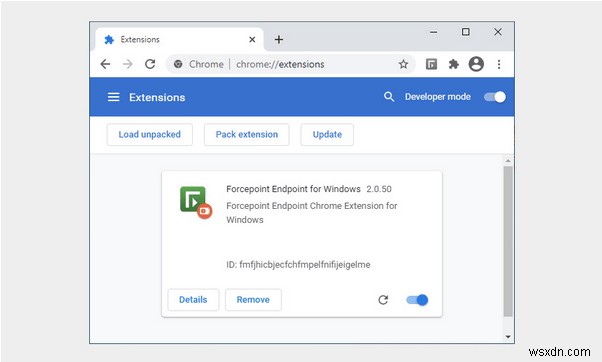Close the Extensions tab
Viewport: 602px width, 362px height.
pyautogui.click(x=252, y=40)
